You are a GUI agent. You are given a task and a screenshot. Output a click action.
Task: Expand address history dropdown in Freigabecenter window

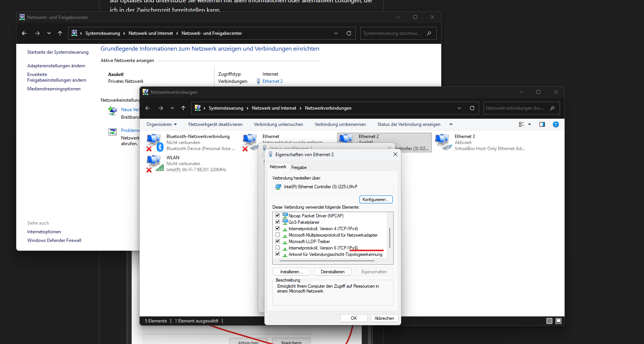point(336,33)
